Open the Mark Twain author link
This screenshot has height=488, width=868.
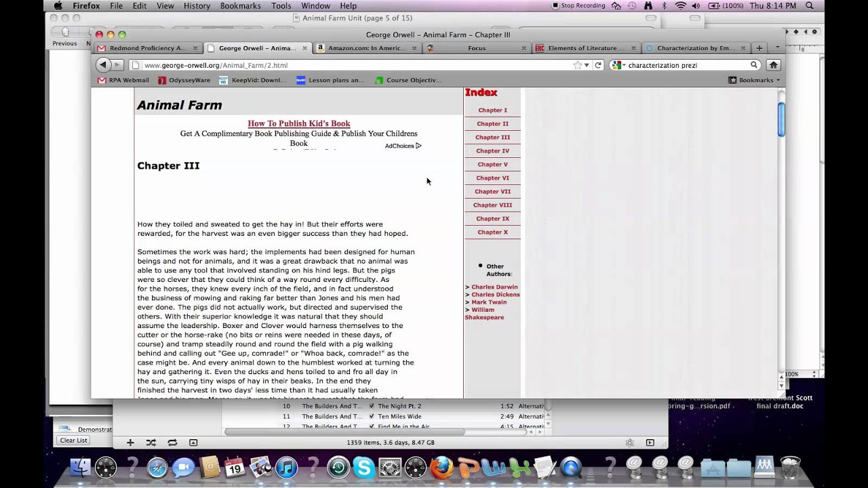click(x=489, y=302)
